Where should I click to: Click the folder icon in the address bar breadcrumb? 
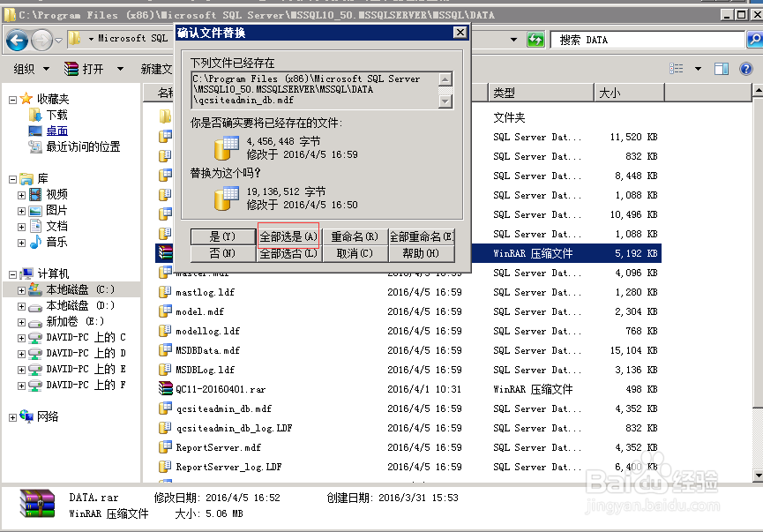click(75, 39)
